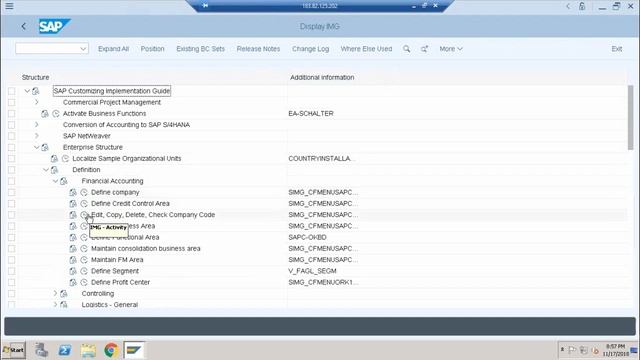Tick checkbox for Define company row
This screenshot has height=360, width=640.
(11, 192)
